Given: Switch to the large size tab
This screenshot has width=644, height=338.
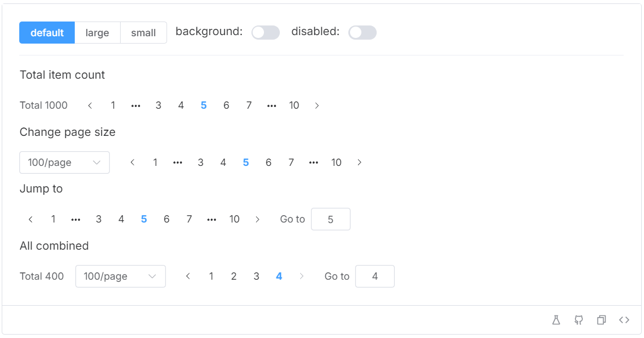Looking at the screenshot, I should tap(97, 32).
